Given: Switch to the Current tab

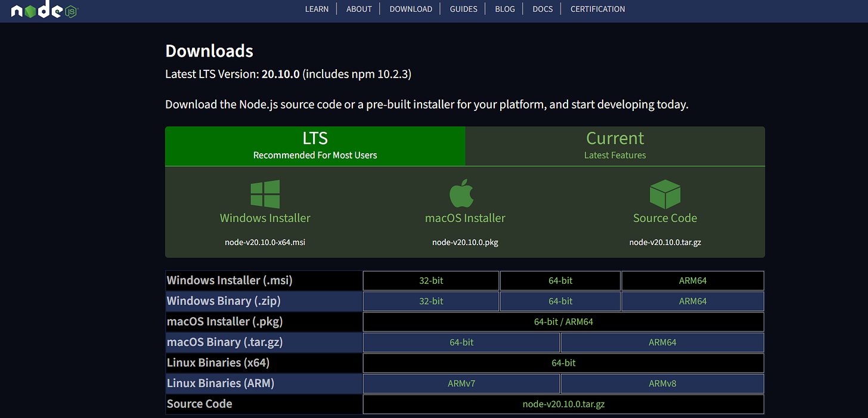Looking at the screenshot, I should coord(615,146).
